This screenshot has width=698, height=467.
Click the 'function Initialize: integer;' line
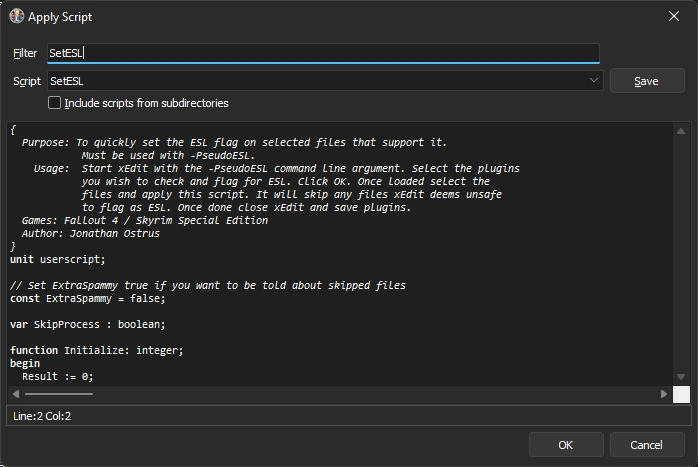point(95,350)
